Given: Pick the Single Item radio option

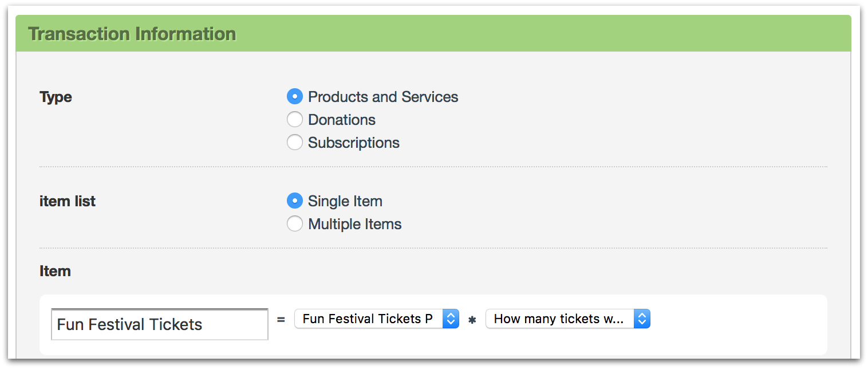Looking at the screenshot, I should (294, 201).
